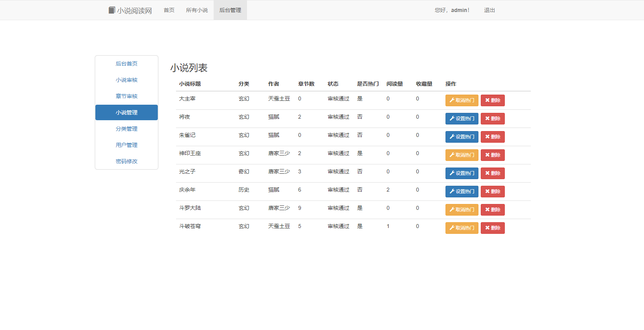Open 后台首页 in the sidebar
644x330 pixels.
(x=126, y=64)
